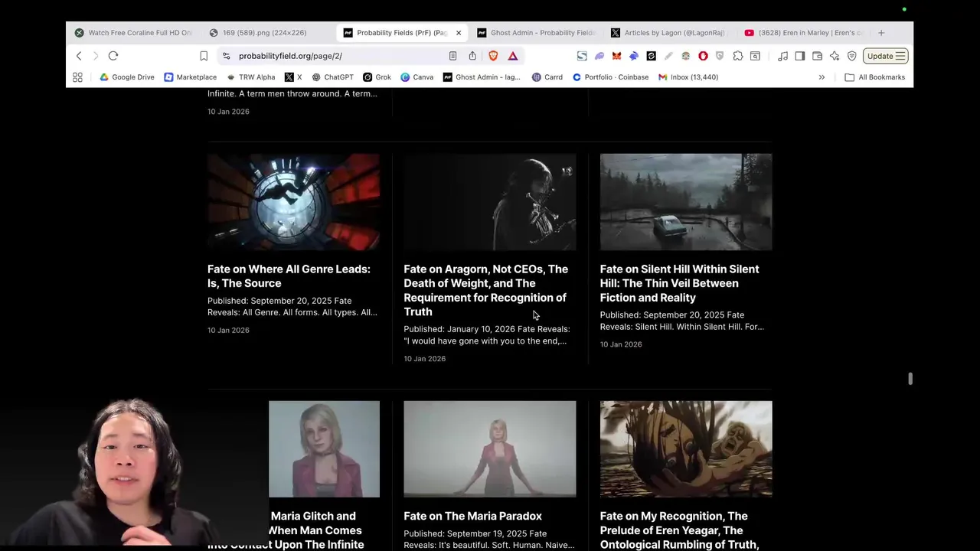Open the extensions puzzle piece menu

pyautogui.click(x=738, y=56)
